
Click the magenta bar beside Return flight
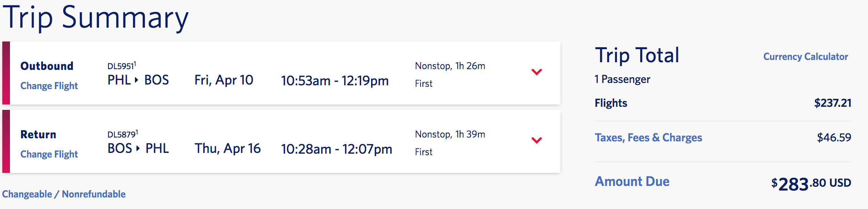(x=6, y=141)
